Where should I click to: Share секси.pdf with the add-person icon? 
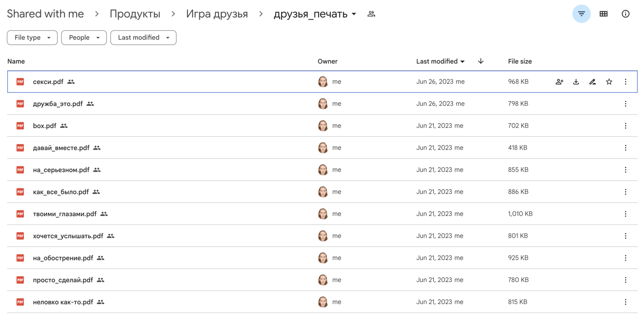[x=559, y=82]
